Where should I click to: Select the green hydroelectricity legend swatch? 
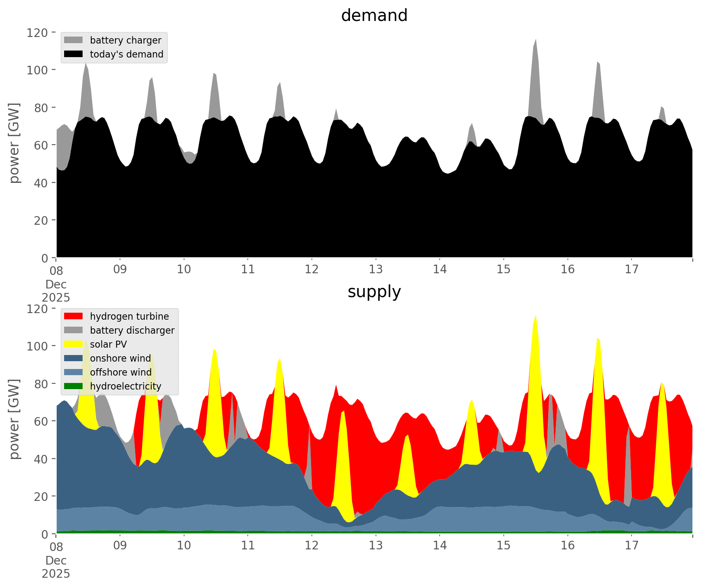74,386
